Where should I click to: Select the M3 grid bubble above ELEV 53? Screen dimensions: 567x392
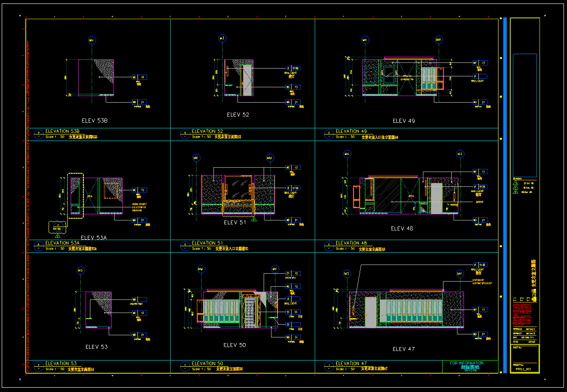(80, 270)
